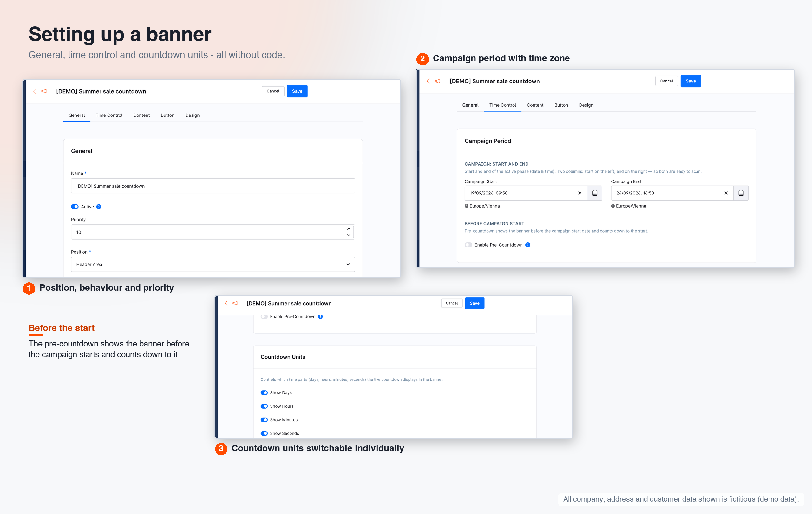Click the Name input field
812x514 pixels.
point(213,186)
